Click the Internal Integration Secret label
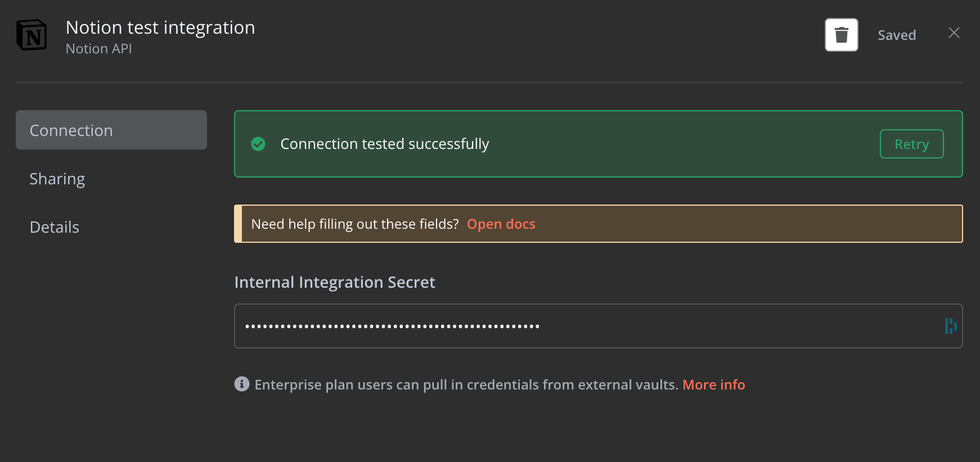Viewport: 980px width, 462px height. pos(335,282)
